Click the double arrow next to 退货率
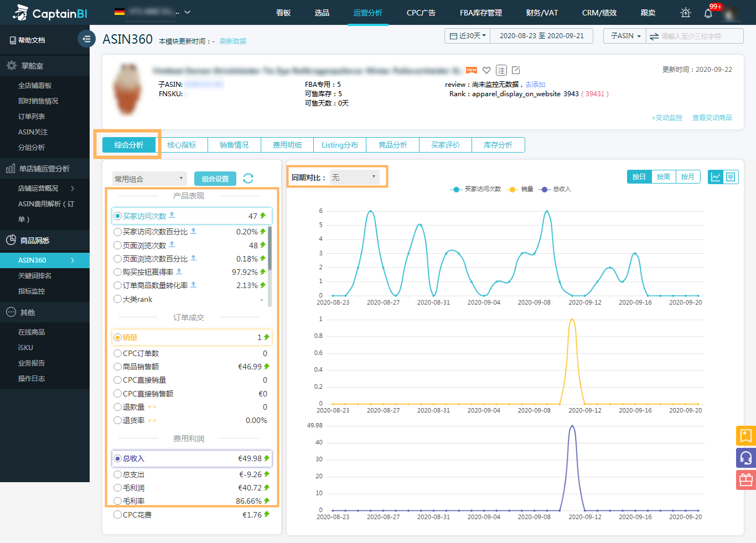Screen dimensions: 756x543 tap(152, 421)
